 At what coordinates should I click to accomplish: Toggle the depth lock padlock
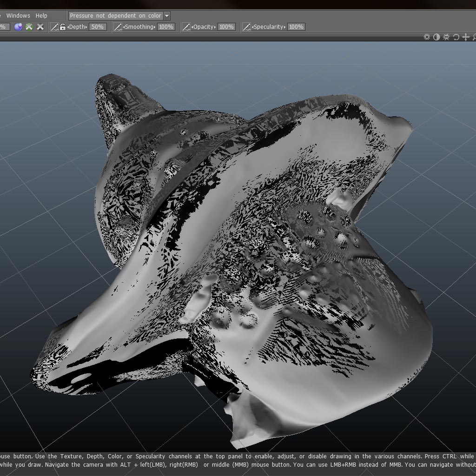62,27
